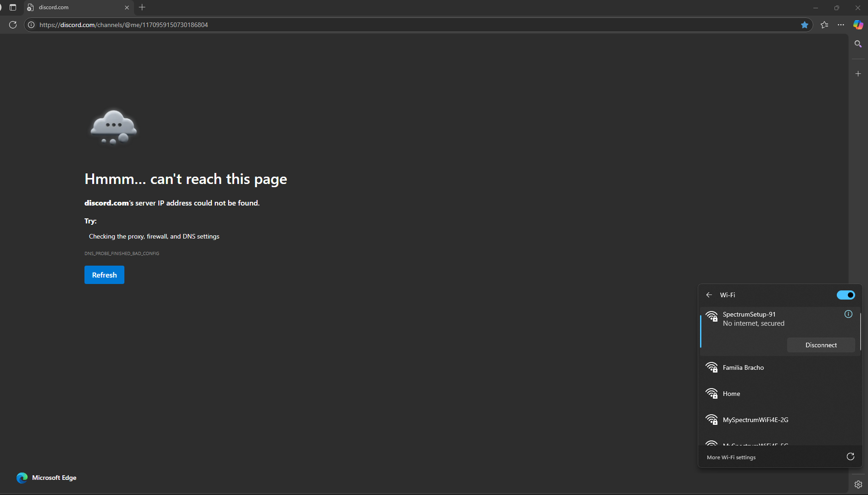868x495 pixels.
Task: Open More Wi-Fi settings
Action: coord(731,457)
